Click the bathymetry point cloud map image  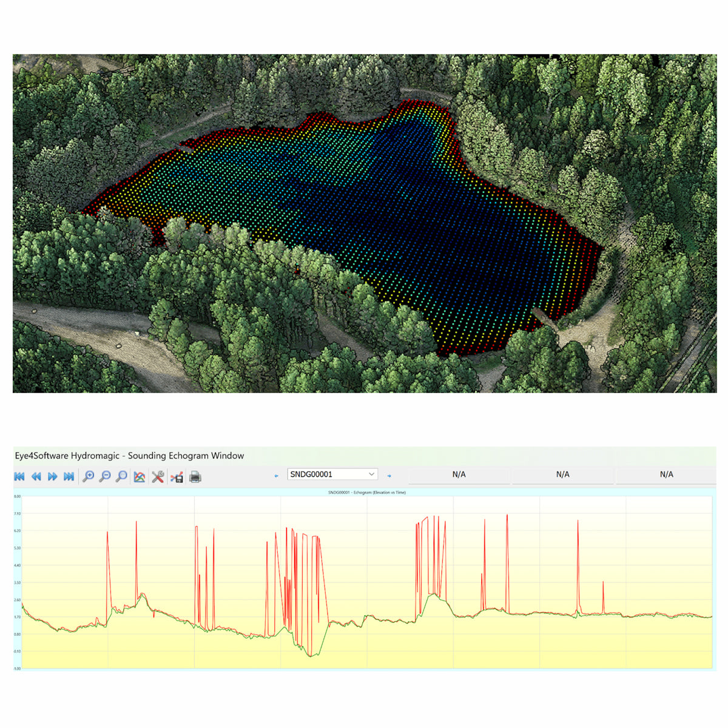pyautogui.click(x=365, y=223)
